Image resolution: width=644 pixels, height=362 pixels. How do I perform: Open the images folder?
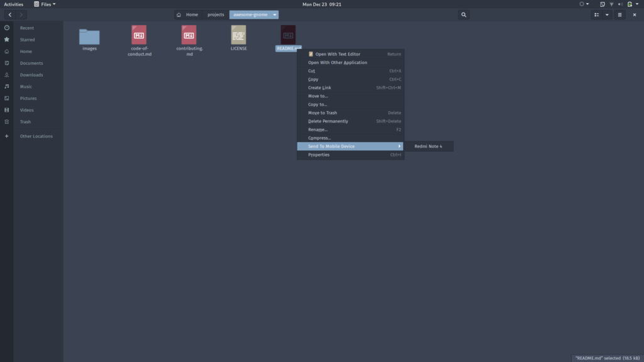click(x=89, y=36)
